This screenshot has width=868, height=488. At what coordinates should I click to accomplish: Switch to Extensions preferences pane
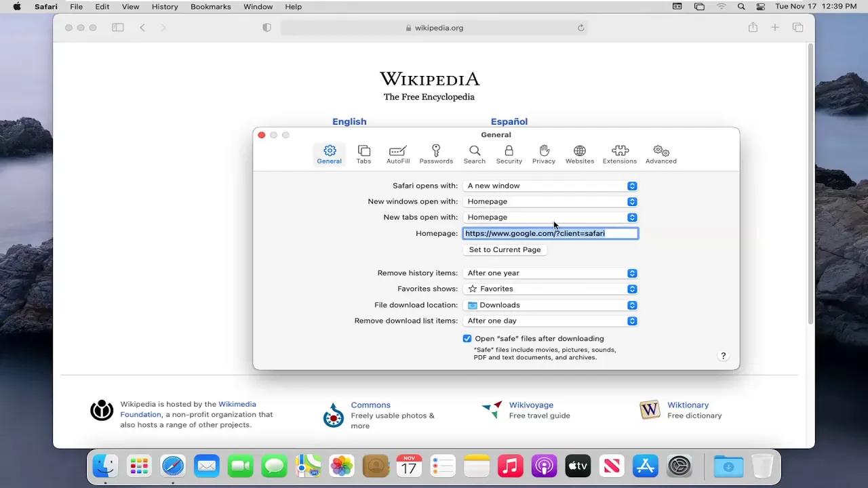pos(620,155)
